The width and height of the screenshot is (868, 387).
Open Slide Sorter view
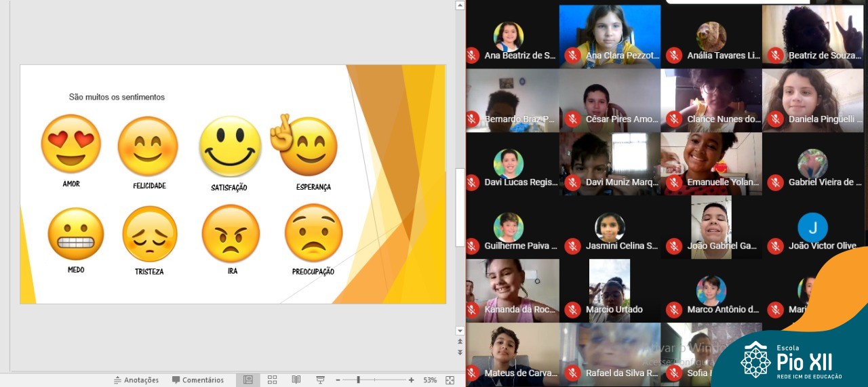click(272, 380)
